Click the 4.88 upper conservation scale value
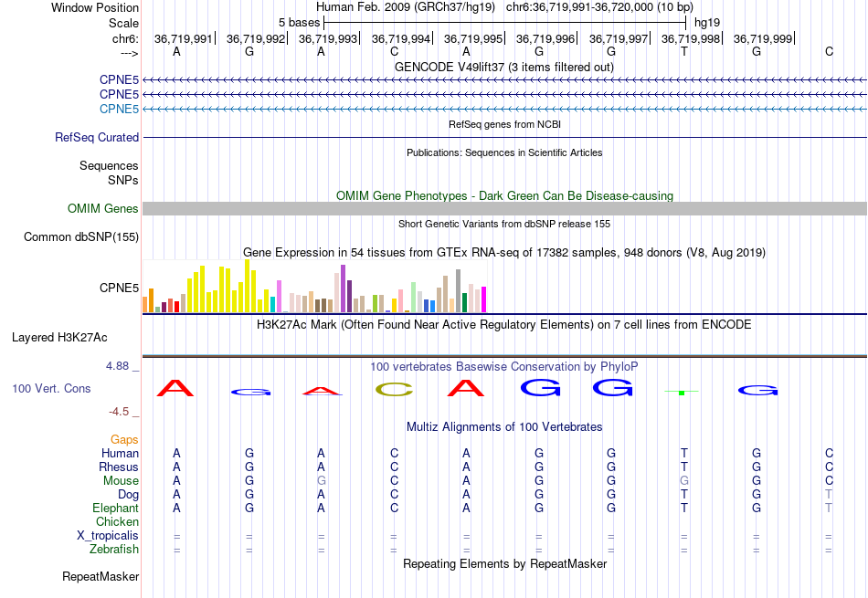Image resolution: width=868 pixels, height=598 pixels. pos(117,366)
